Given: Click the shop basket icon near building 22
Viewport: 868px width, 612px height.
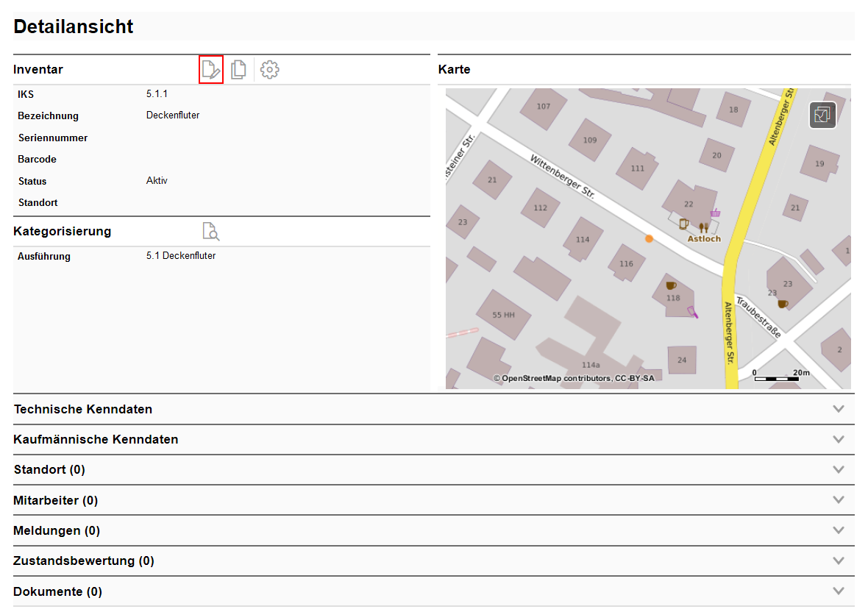Looking at the screenshot, I should (715, 213).
